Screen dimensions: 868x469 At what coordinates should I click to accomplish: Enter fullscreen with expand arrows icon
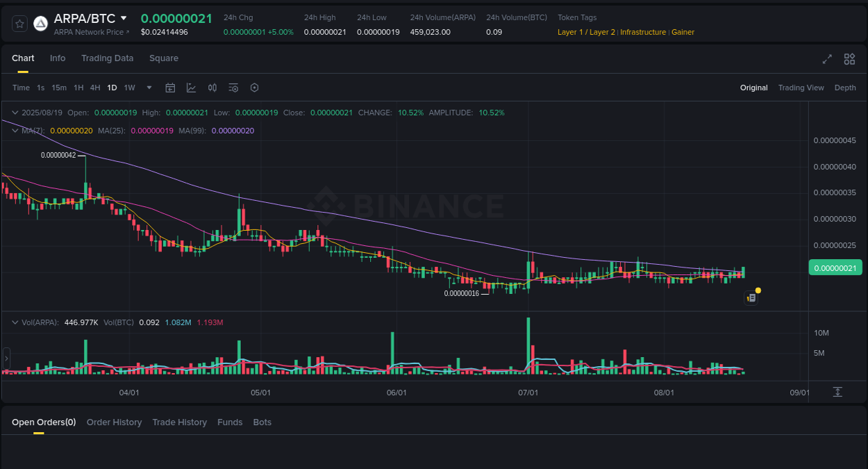[x=826, y=59]
